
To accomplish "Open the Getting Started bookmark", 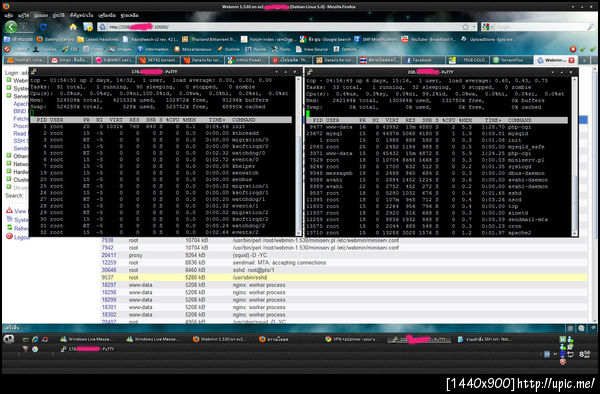I will point(56,39).
